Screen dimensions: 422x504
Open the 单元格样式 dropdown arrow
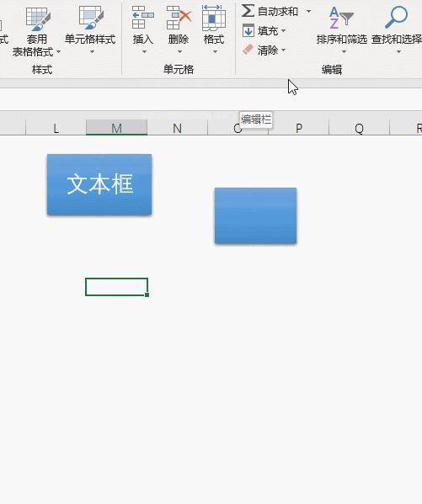[92, 51]
